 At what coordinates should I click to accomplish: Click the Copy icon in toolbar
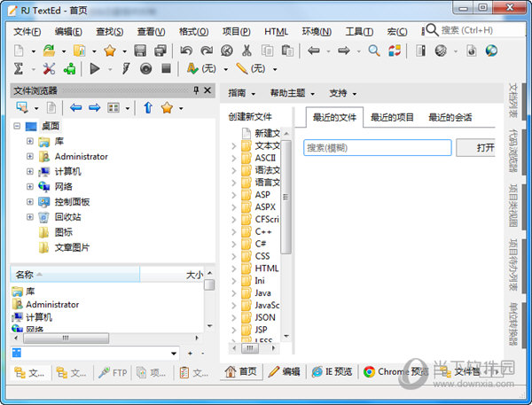268,51
